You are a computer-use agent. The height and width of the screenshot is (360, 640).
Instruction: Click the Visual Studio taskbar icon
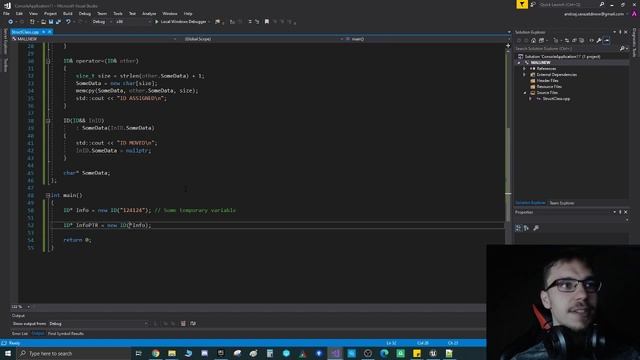335,353
